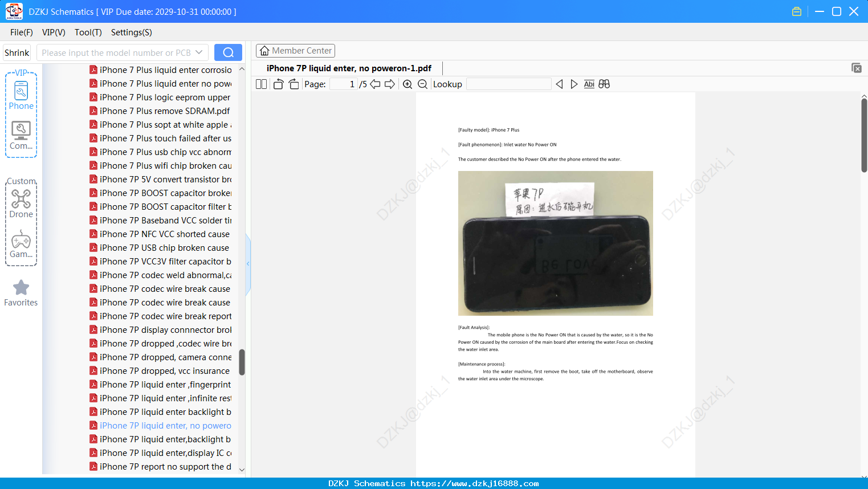This screenshot has height=489, width=868.
Task: Click the binoculars search icon
Action: tap(604, 84)
